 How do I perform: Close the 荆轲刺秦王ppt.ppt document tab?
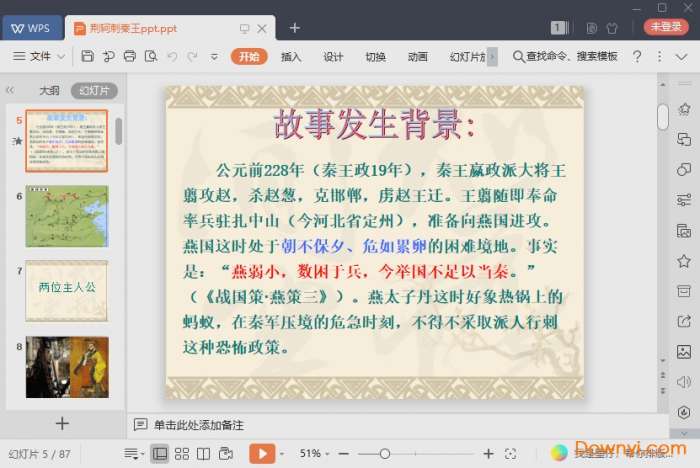pos(262,29)
